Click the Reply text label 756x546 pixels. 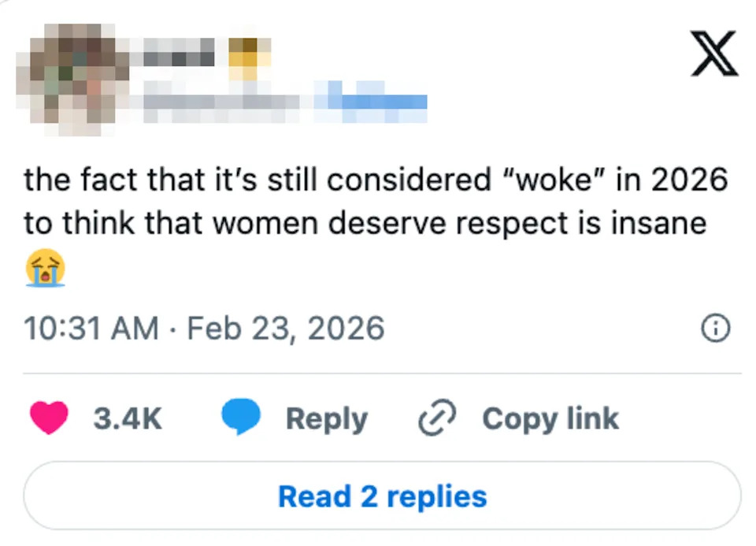coord(325,418)
